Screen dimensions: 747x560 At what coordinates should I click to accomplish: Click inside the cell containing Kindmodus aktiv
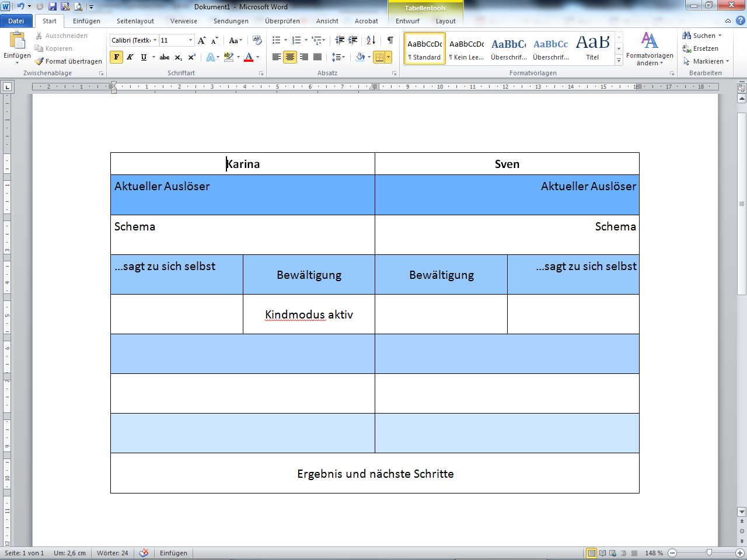[x=309, y=314]
